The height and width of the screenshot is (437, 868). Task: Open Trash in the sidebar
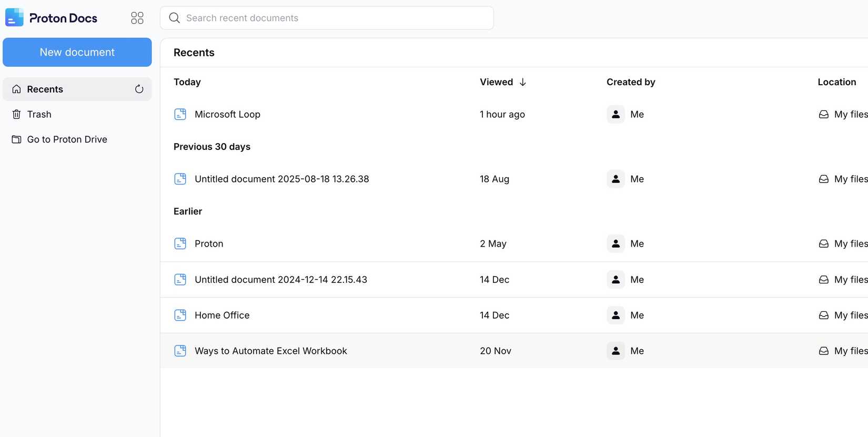pos(39,114)
